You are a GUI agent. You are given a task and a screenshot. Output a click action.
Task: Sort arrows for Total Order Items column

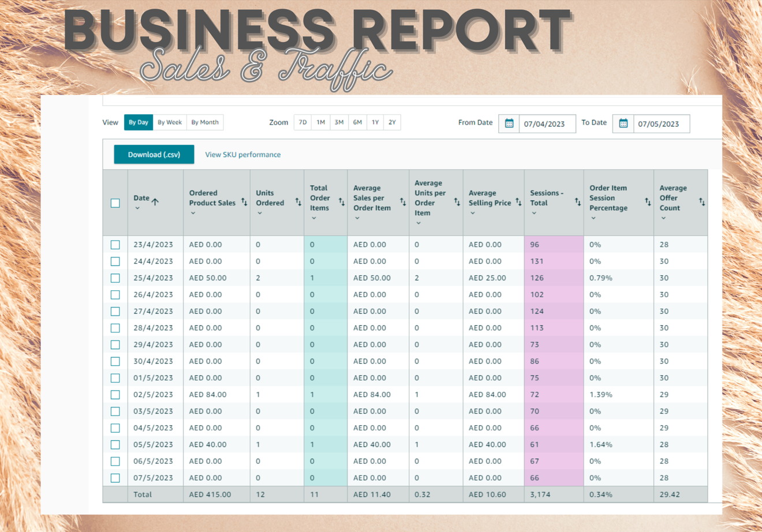[x=342, y=202]
